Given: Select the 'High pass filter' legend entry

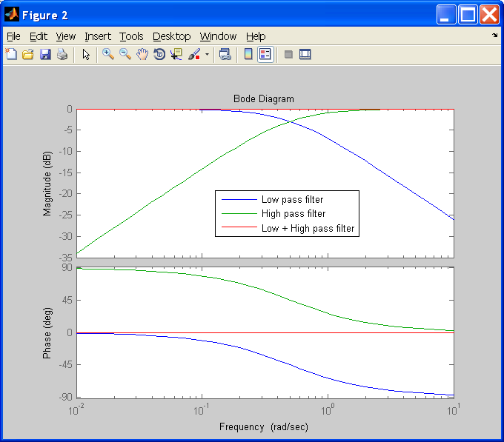Looking at the screenshot, I should coord(294,214).
